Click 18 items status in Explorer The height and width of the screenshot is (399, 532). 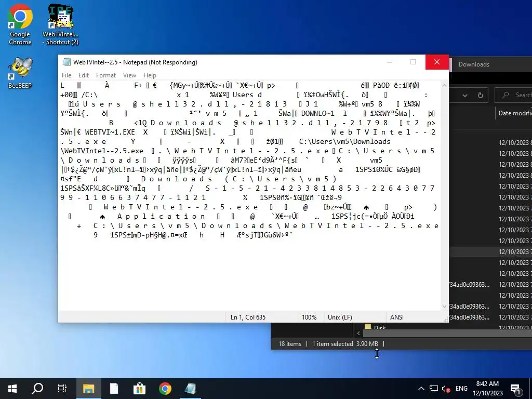[x=290, y=344]
